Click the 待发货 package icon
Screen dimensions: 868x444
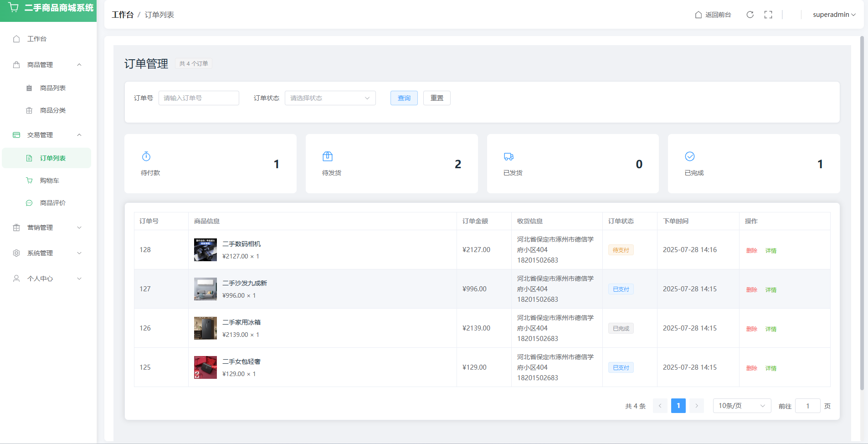327,156
